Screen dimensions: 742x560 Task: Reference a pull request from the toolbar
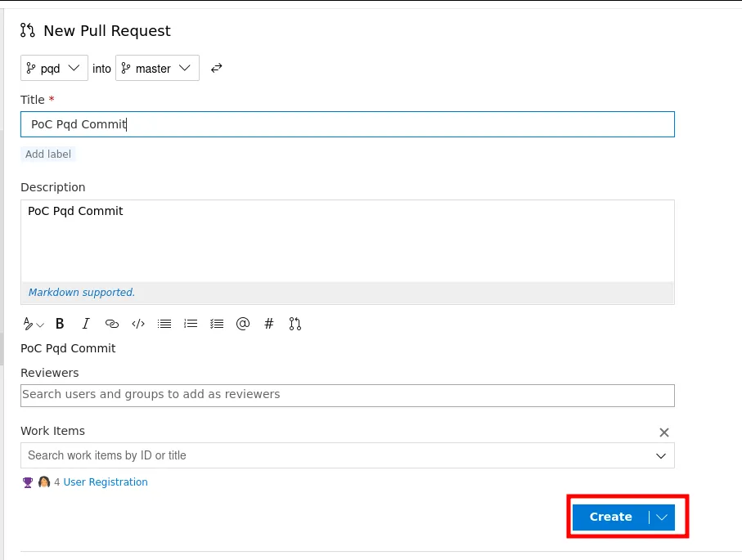[295, 324]
